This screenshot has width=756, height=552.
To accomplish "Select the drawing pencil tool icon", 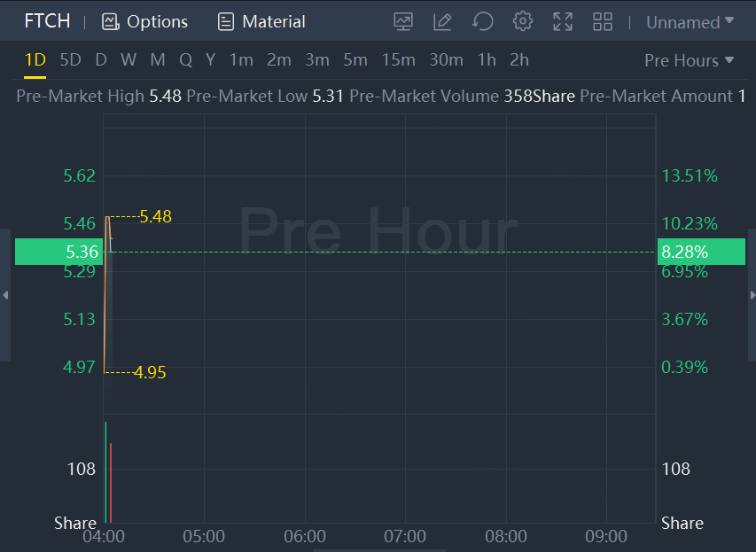I will coord(442,21).
